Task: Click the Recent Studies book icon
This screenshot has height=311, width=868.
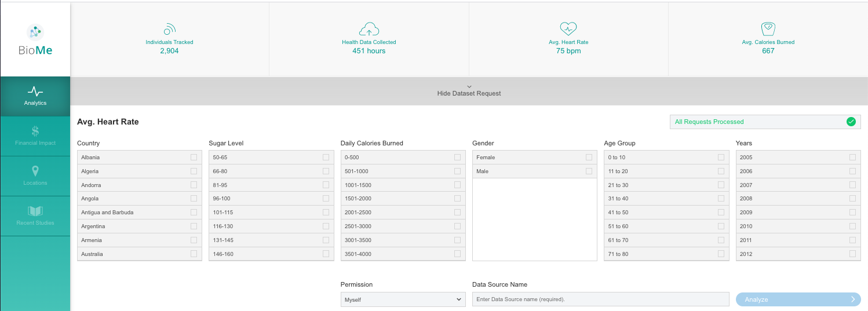Action: (x=35, y=211)
